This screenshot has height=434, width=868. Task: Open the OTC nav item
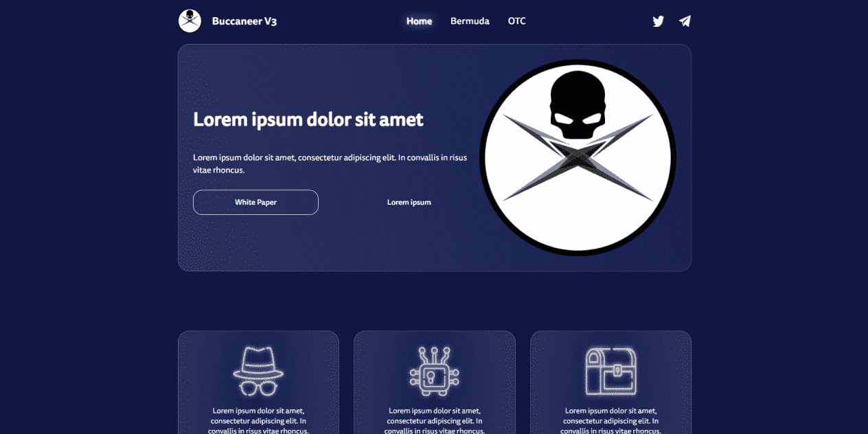(517, 21)
